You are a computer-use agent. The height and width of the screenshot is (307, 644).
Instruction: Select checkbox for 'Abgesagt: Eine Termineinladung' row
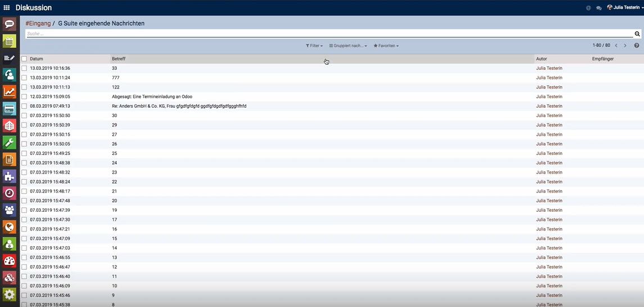tap(24, 97)
